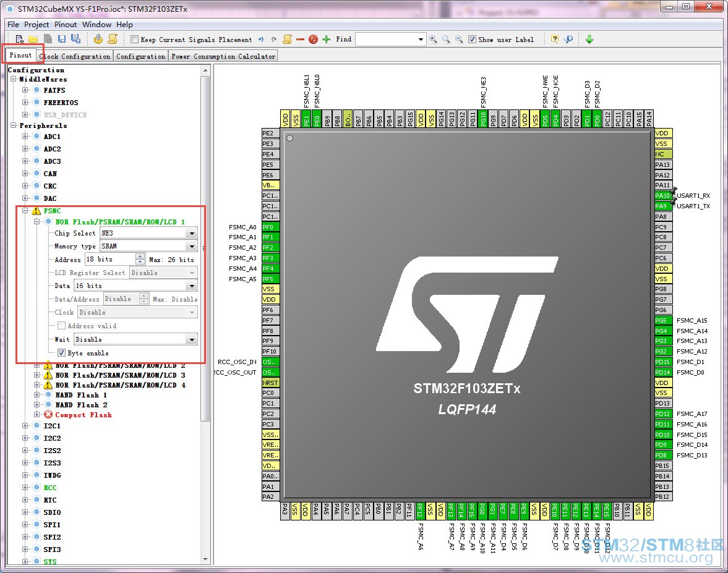Viewport: 728px width, 573px height.
Task: Click the NRST pin on the chip
Action: (x=270, y=383)
